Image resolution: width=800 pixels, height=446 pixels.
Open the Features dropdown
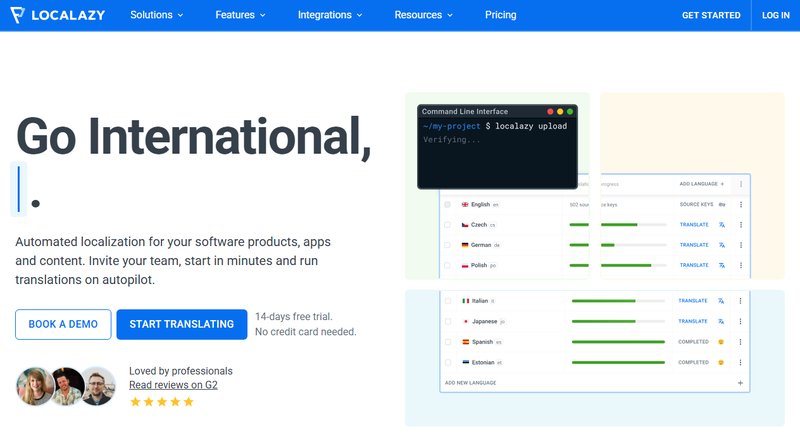[240, 15]
